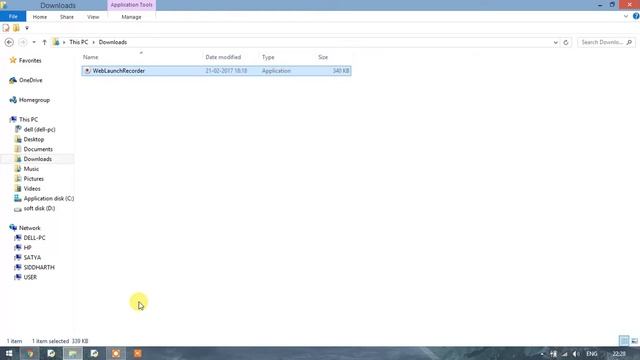Open the Customize Quick Access Toolbar dropdown
Viewport: 640px width, 360px height.
pyautogui.click(x=27, y=28)
